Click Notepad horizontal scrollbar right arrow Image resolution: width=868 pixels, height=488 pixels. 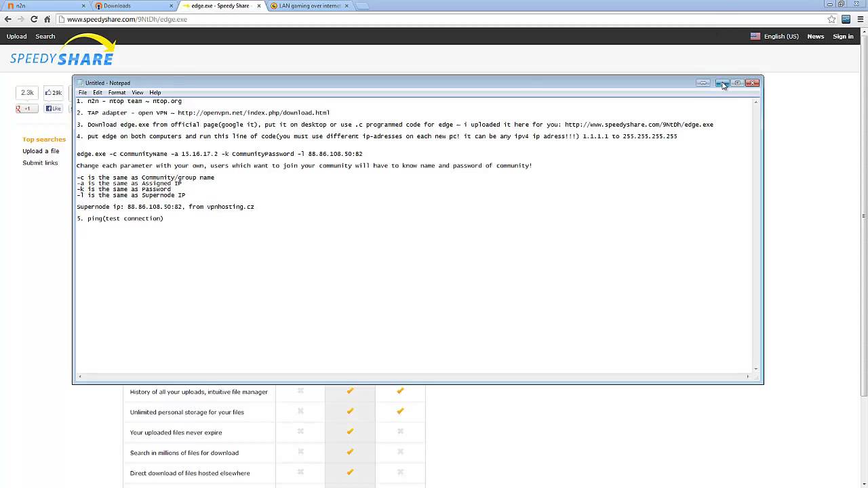coord(748,377)
